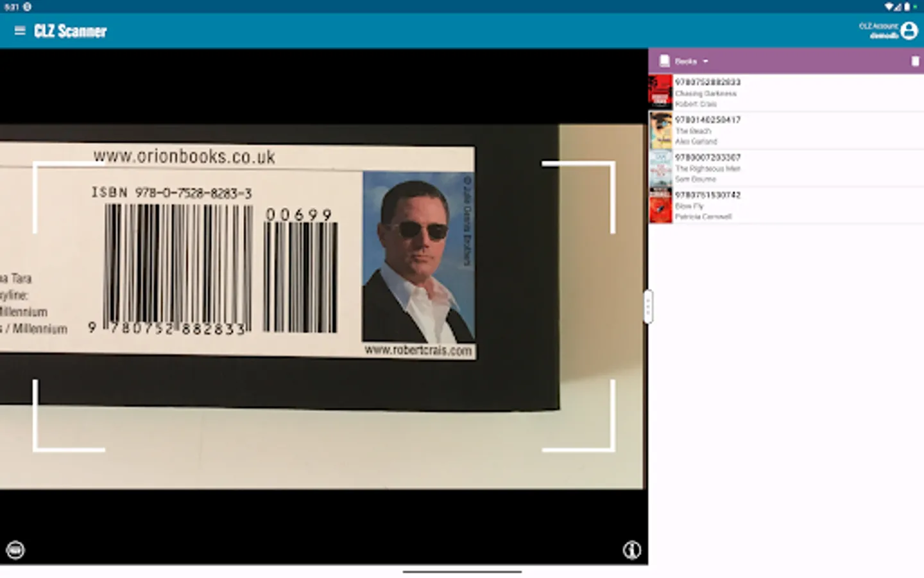Open the CLZ Account profile icon
924x578 pixels.
click(x=909, y=31)
